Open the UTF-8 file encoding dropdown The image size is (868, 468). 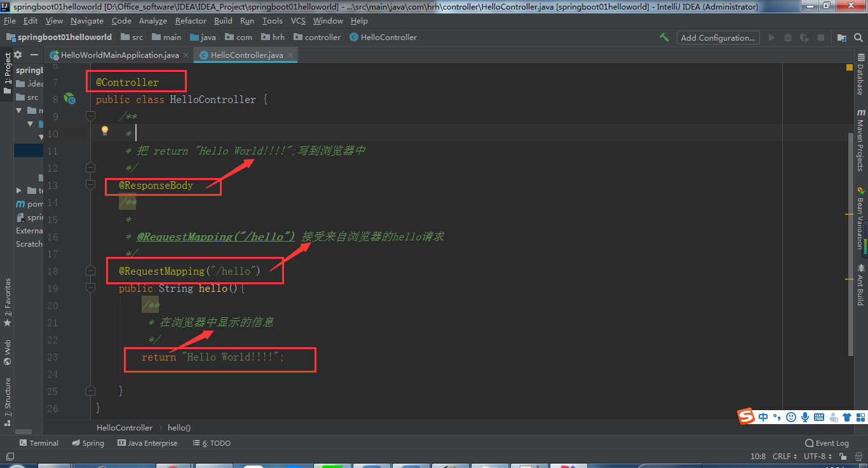818,456
